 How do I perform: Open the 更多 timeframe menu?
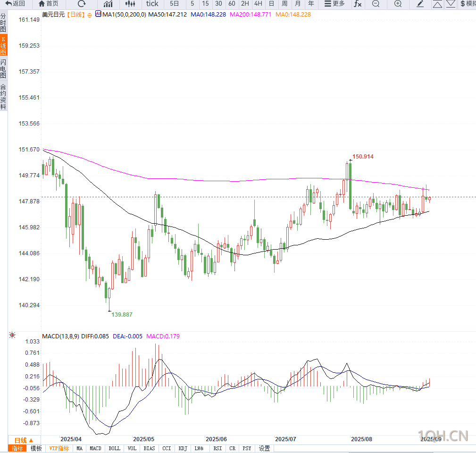coord(334,4)
